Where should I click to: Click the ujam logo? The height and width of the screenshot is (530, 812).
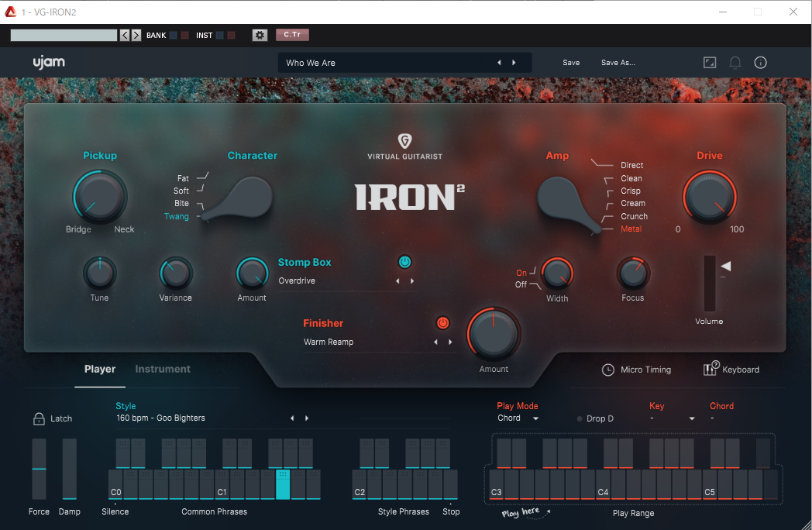[49, 62]
